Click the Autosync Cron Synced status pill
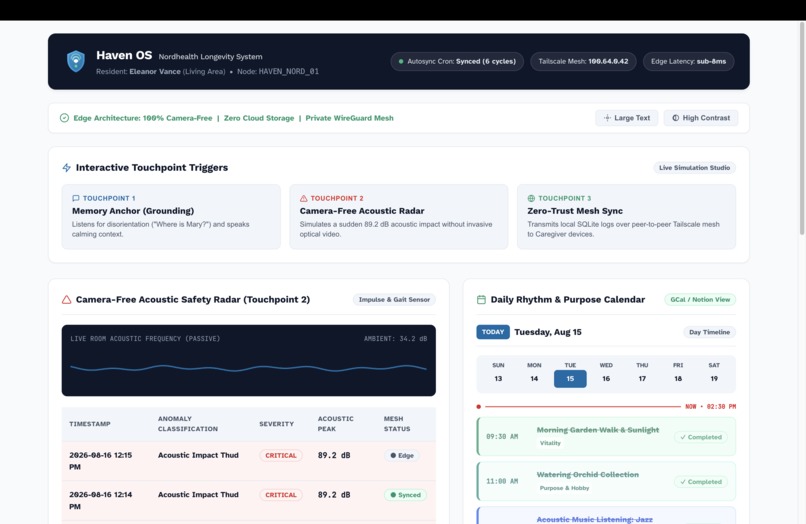 (x=457, y=61)
